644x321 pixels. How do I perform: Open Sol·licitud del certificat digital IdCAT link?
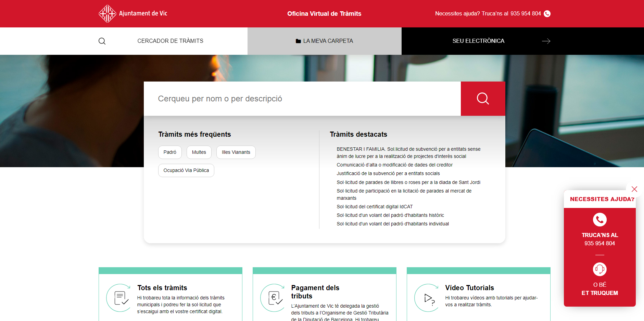tap(375, 207)
